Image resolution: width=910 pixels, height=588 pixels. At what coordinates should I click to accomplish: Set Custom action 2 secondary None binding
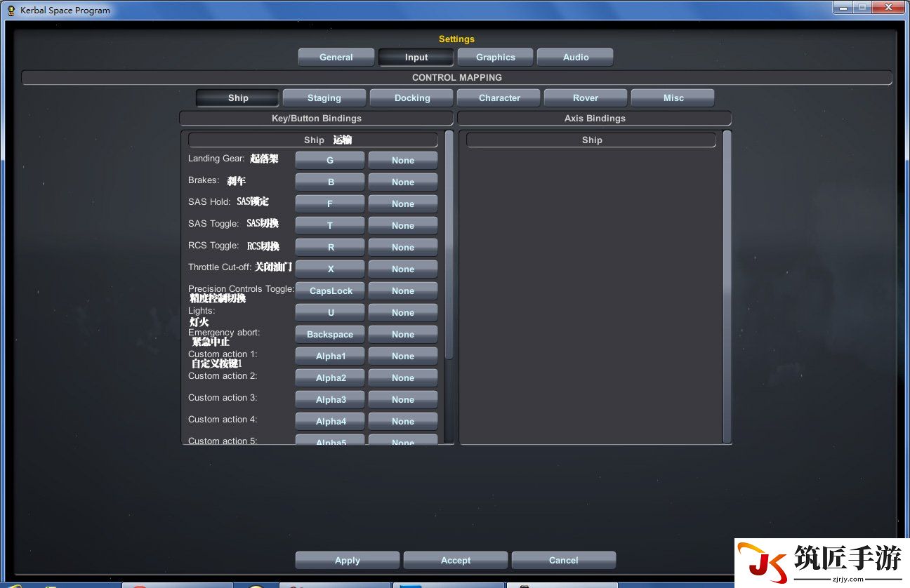403,378
